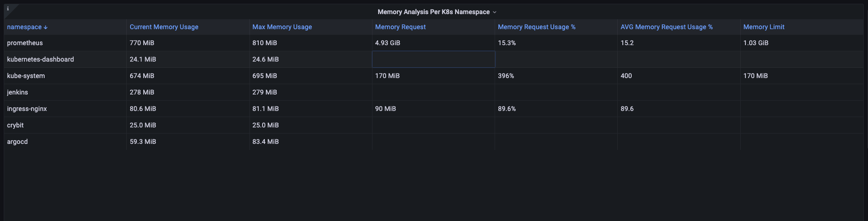Select the ingress-nginx namespace cell
Screen dimensions: 868x221
tap(27, 109)
